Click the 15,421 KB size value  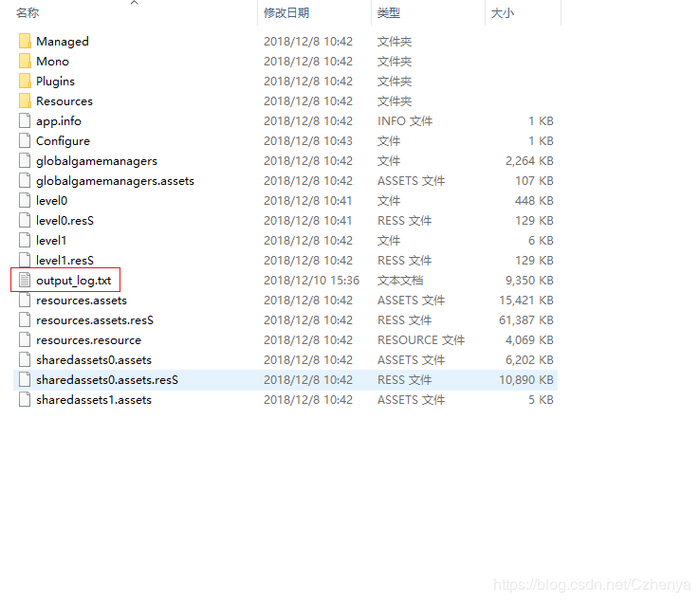pos(526,301)
